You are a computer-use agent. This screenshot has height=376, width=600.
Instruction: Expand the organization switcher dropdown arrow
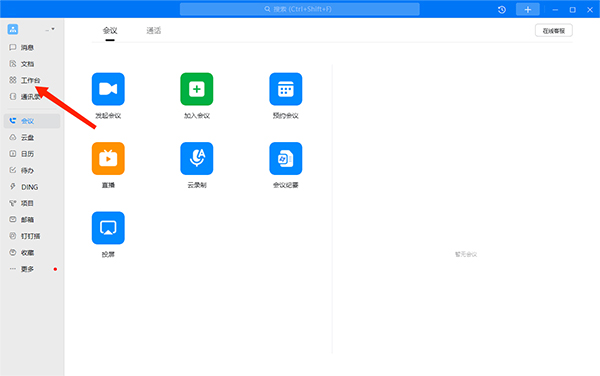click(x=53, y=29)
